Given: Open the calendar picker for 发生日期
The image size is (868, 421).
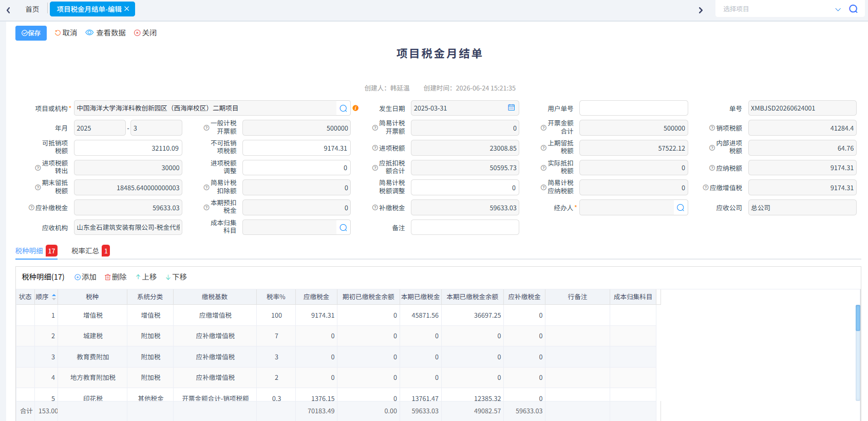Looking at the screenshot, I should click(x=512, y=108).
